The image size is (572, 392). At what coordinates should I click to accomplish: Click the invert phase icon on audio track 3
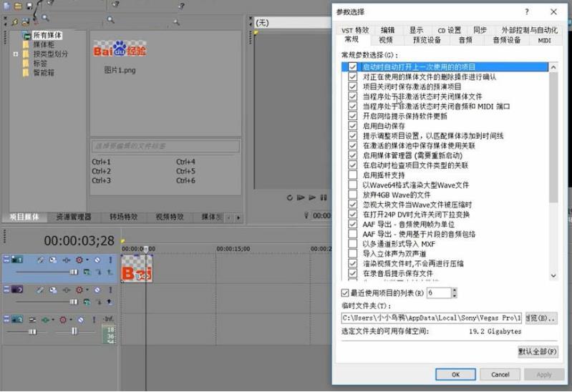32,320
